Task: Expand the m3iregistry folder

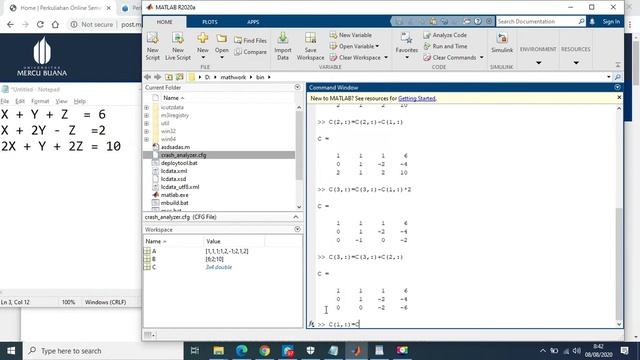Action: [147, 116]
